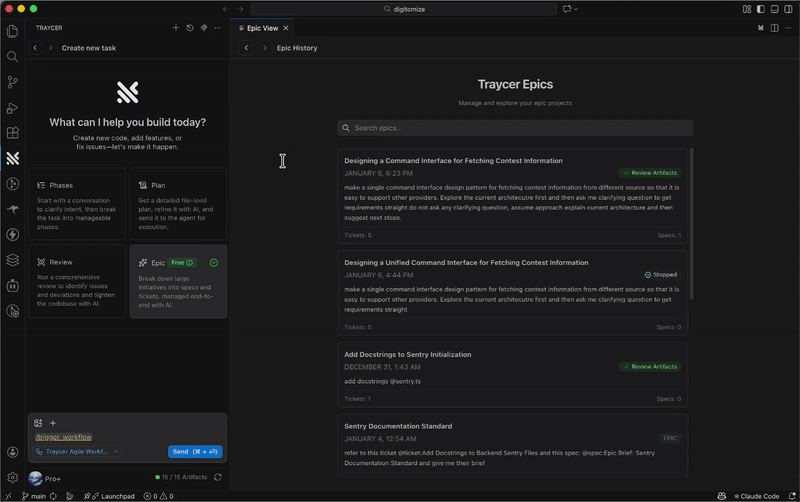
Task: Toggle the primary side bar visibility
Action: (761, 9)
